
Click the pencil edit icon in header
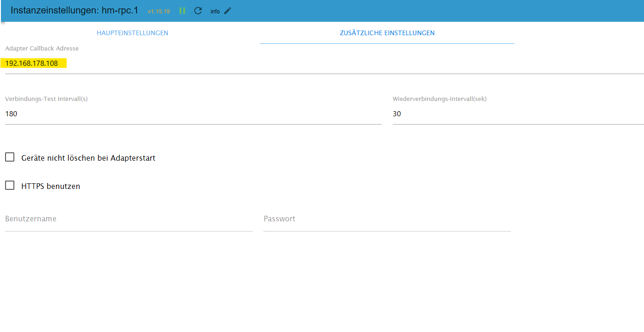(x=227, y=11)
